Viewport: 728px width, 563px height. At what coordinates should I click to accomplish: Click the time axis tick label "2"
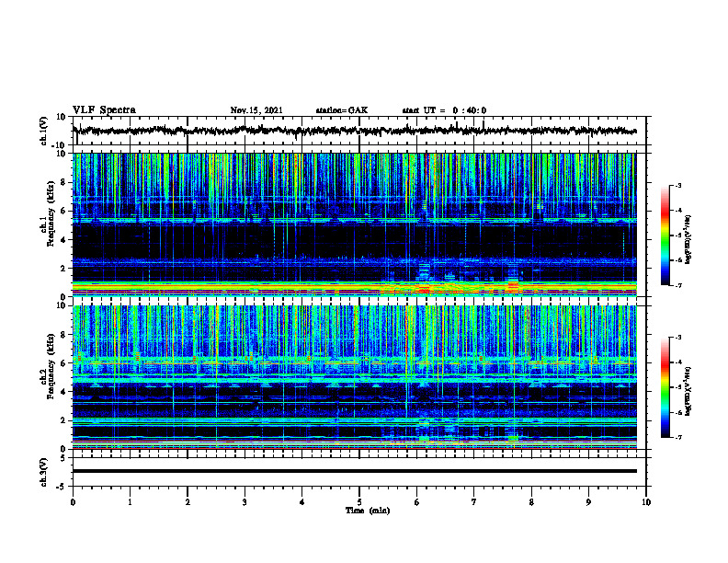[x=188, y=502]
